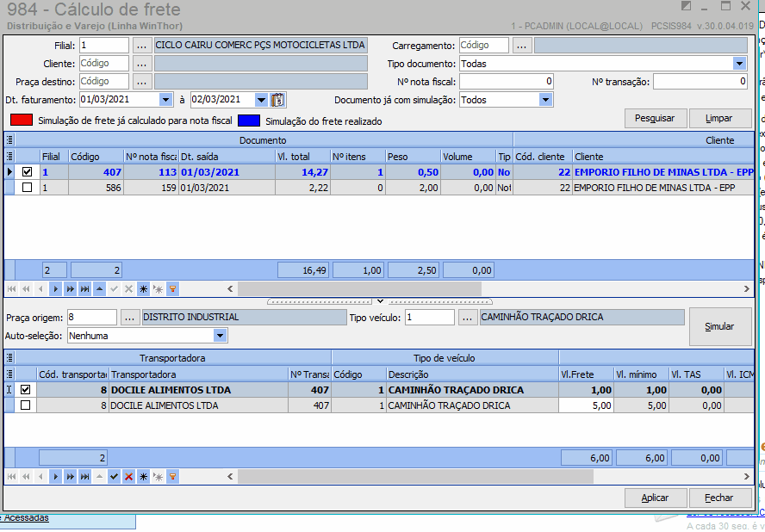
Task: Click the Nº transação input field
Action: coord(700,82)
